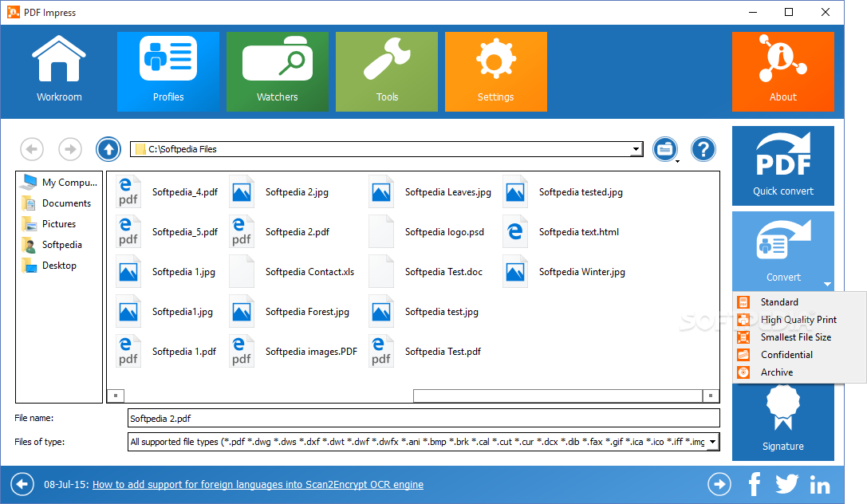Screen dimensions: 867x504
Task: Open the Scan2Encrypt OCR news link
Action: (258, 485)
